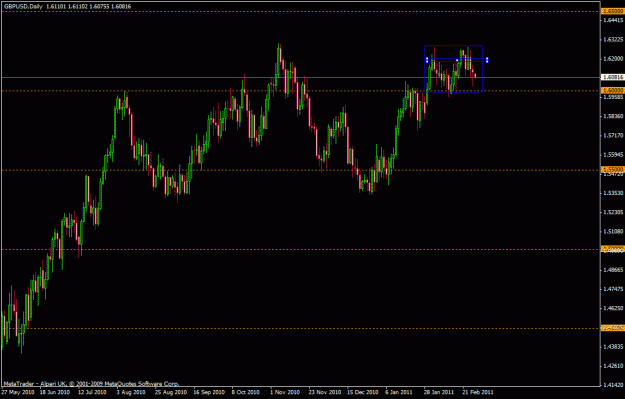625x399 pixels.
Task: Click the 1.62000 price scale value
Action: 613,59
